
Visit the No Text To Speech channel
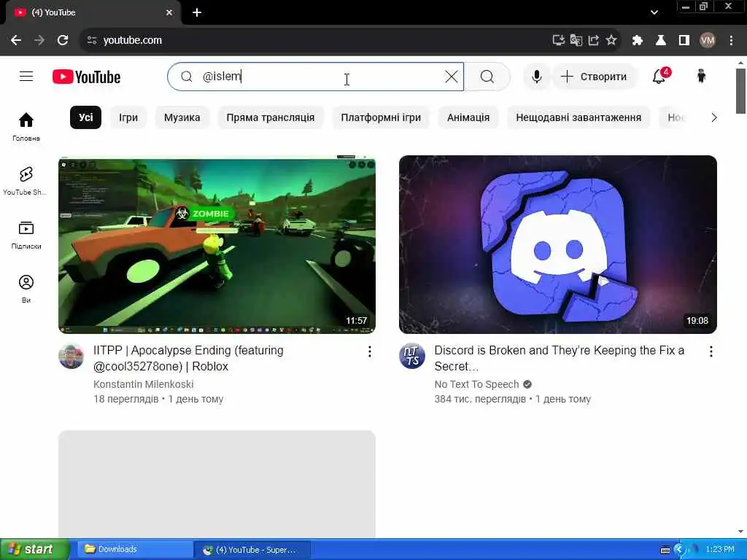(476, 384)
